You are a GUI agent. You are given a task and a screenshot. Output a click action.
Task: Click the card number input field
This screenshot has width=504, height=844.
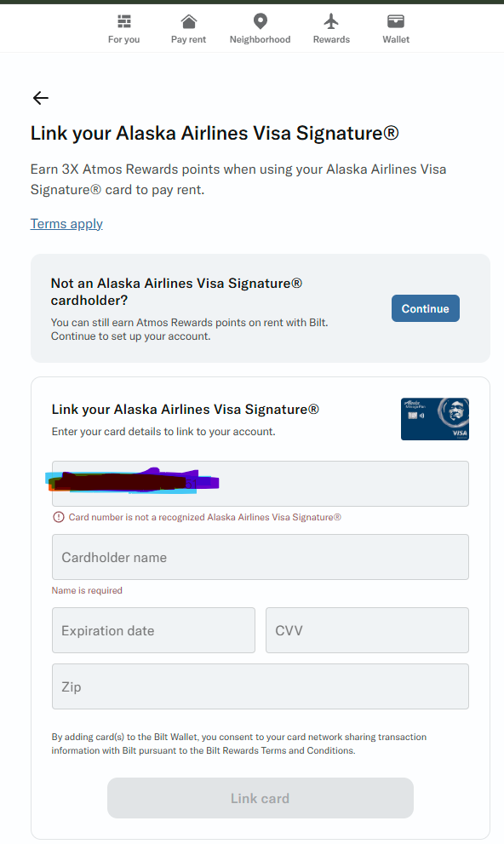[x=260, y=483]
